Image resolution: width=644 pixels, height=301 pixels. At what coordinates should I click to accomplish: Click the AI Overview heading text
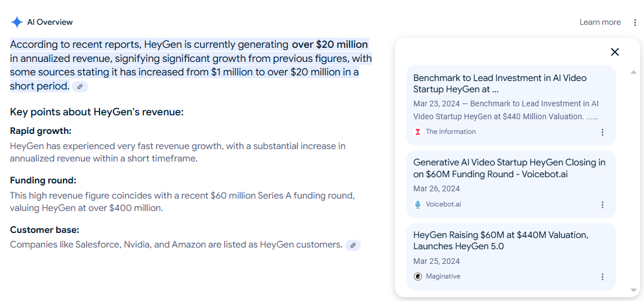pyautogui.click(x=49, y=22)
